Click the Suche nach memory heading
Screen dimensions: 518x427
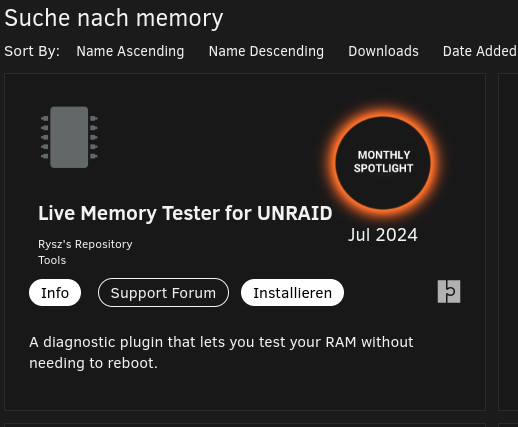pos(114,18)
